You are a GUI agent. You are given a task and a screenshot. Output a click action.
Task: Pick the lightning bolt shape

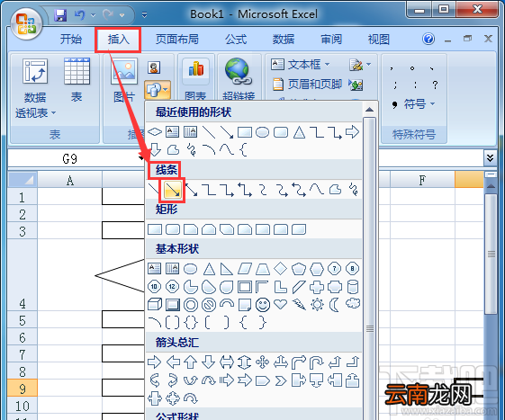[299, 305]
